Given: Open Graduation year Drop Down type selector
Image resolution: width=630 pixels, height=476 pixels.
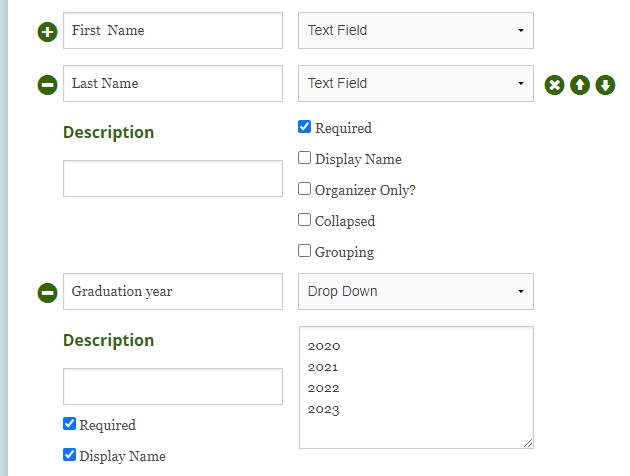Looking at the screenshot, I should 415,292.
